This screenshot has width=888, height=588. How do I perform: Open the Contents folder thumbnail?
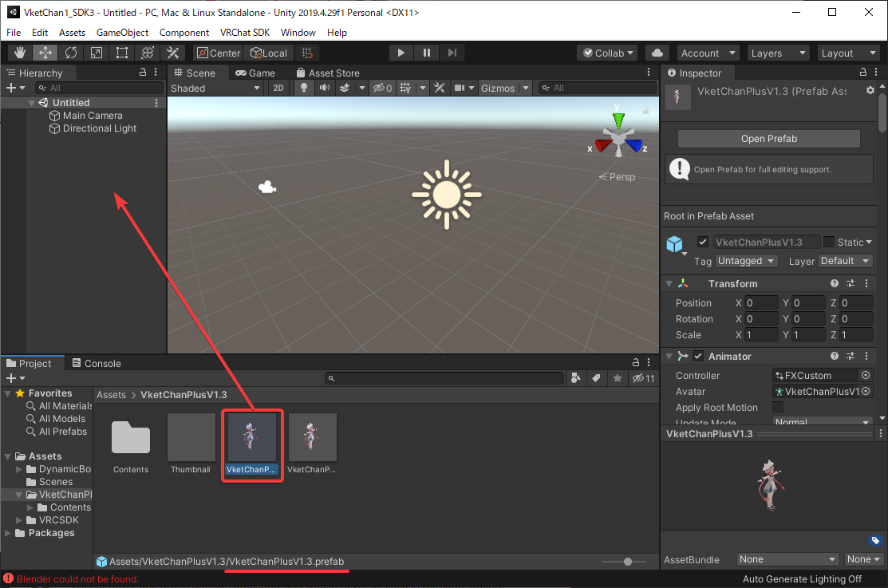(x=131, y=439)
